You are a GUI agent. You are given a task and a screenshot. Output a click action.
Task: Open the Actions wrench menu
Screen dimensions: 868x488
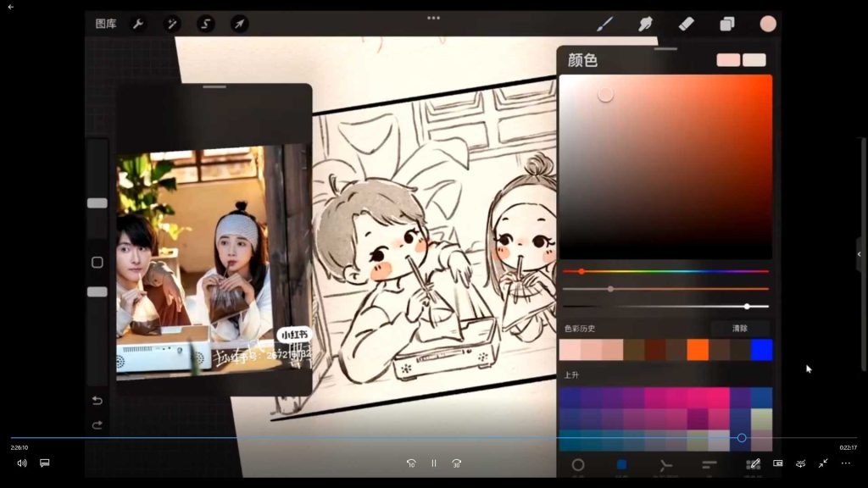(138, 24)
